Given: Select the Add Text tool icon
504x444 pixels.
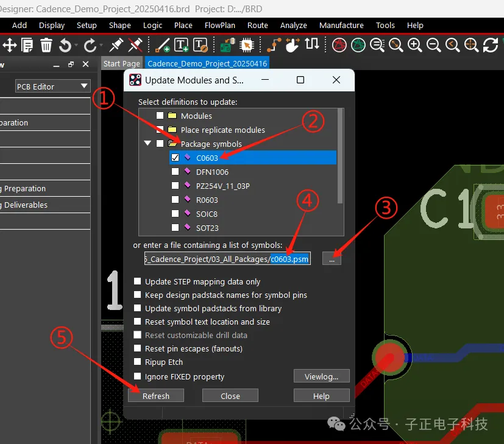Looking at the screenshot, I should [x=181, y=45].
